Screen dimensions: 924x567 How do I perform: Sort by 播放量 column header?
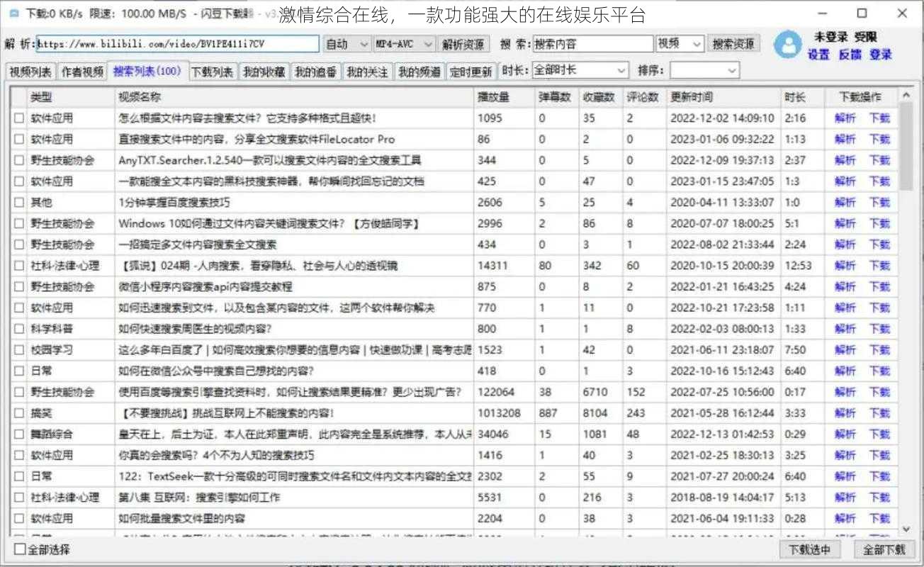(x=504, y=97)
